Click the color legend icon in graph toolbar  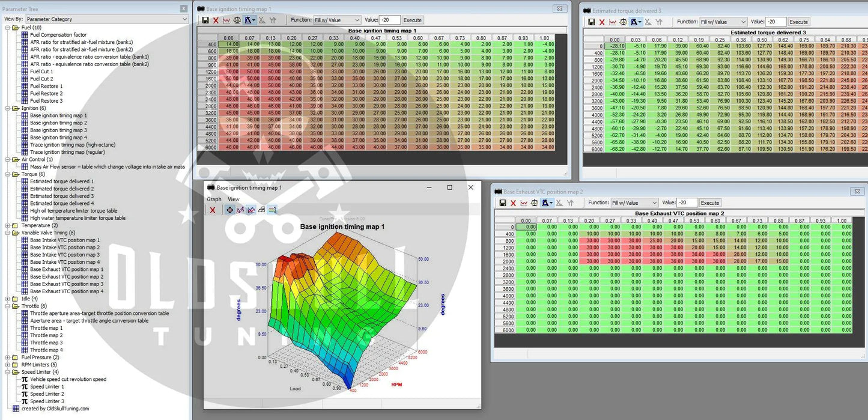click(272, 210)
